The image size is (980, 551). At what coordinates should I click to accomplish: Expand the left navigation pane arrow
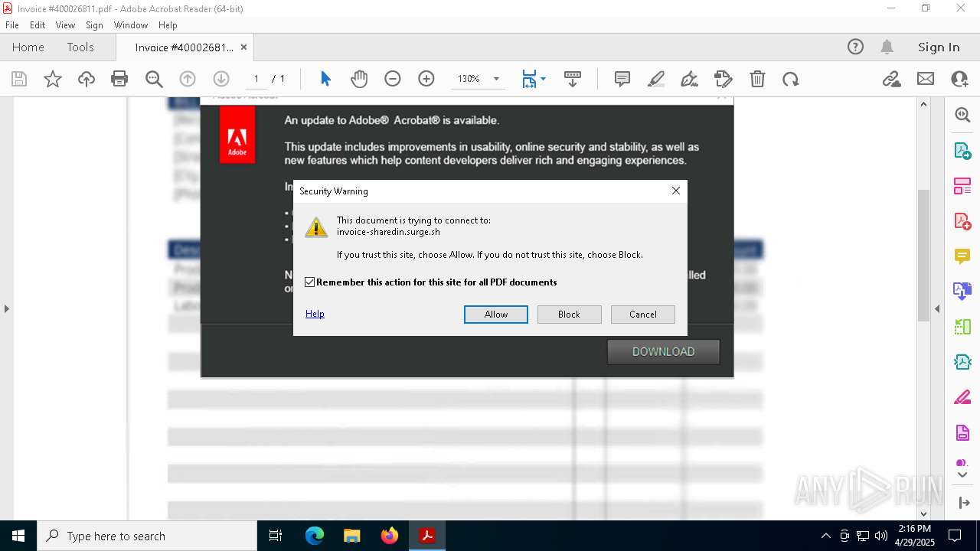[6, 308]
